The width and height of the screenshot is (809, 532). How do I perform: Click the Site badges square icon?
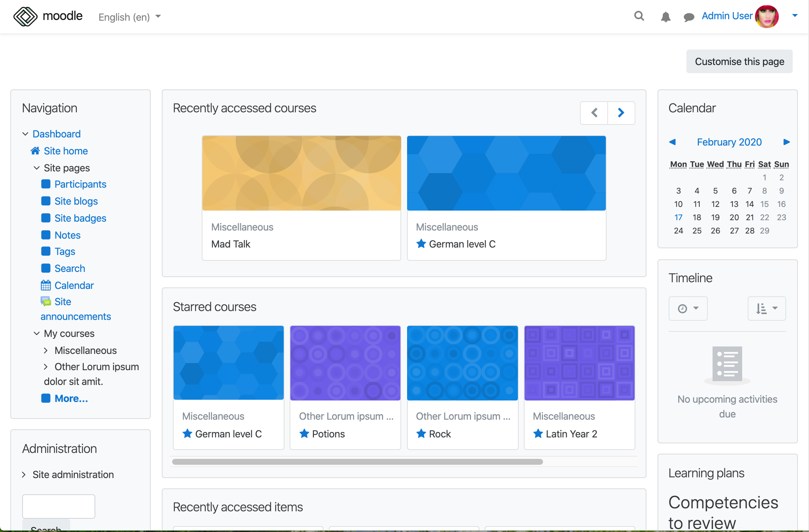coord(46,218)
